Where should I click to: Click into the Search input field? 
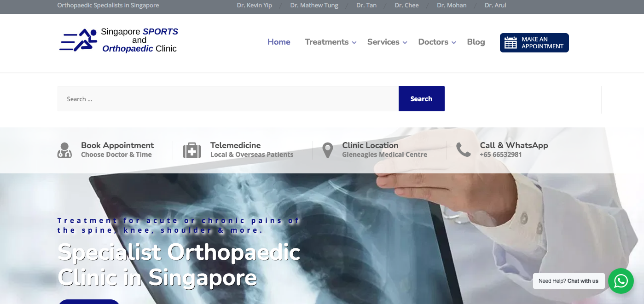click(228, 98)
